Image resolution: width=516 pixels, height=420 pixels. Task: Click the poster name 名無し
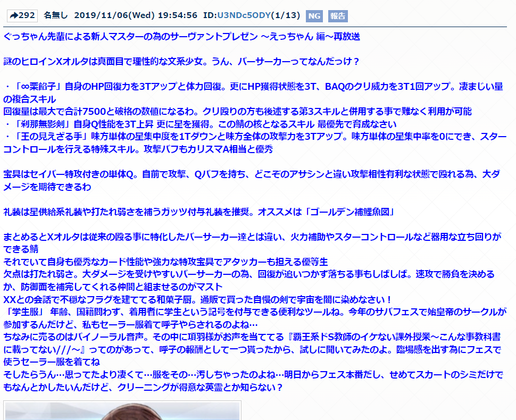55,15
